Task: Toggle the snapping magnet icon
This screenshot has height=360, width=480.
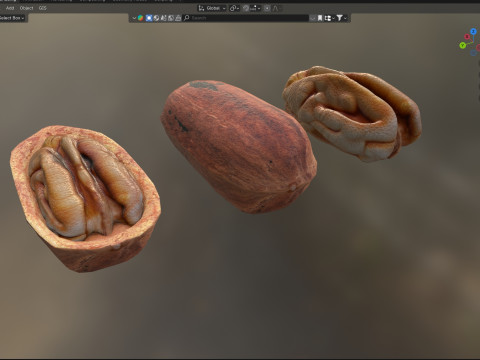Action: coord(246,8)
